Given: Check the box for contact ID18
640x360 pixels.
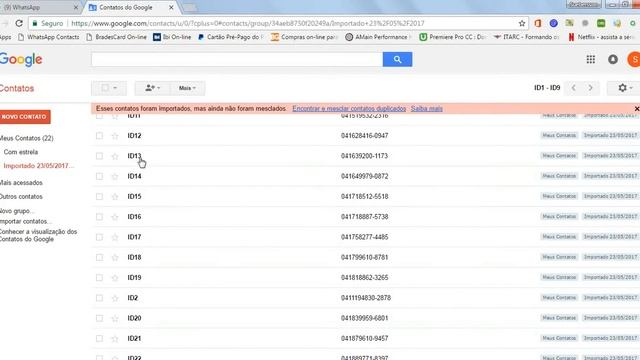Looking at the screenshot, I should point(99,257).
